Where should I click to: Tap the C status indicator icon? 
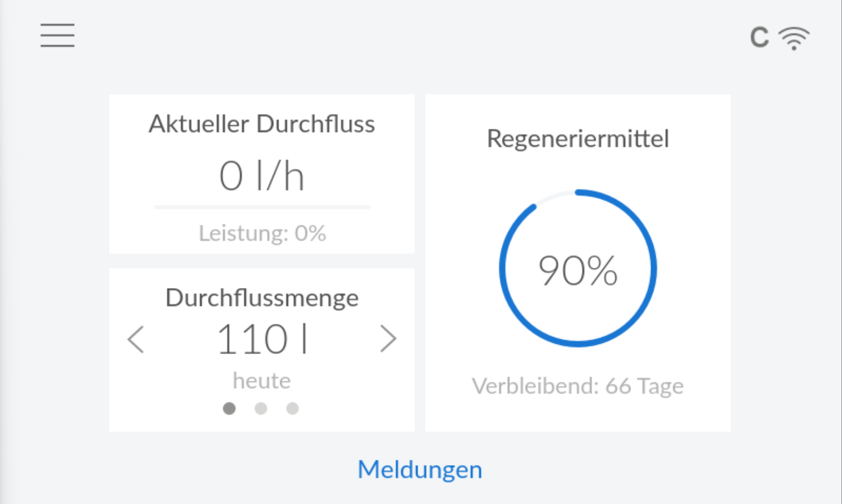tap(759, 37)
